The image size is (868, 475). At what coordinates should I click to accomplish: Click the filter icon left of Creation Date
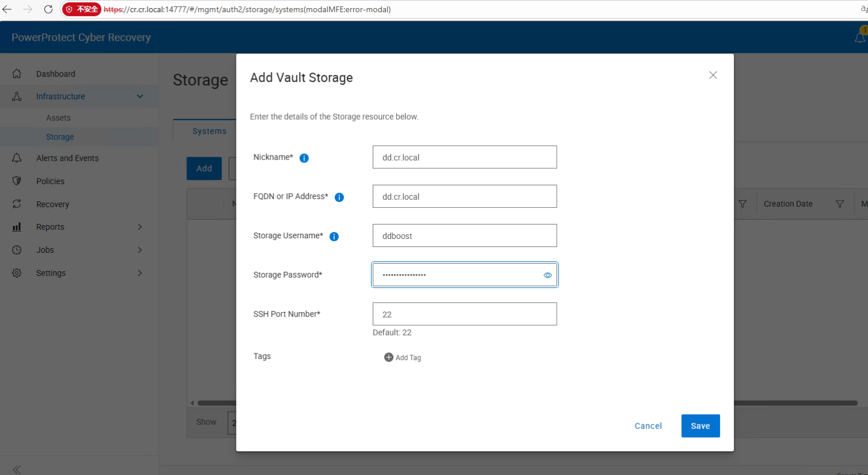(743, 204)
